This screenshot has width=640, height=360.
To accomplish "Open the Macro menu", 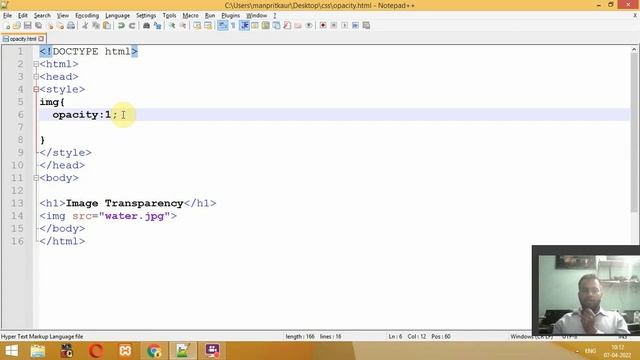I will point(190,16).
